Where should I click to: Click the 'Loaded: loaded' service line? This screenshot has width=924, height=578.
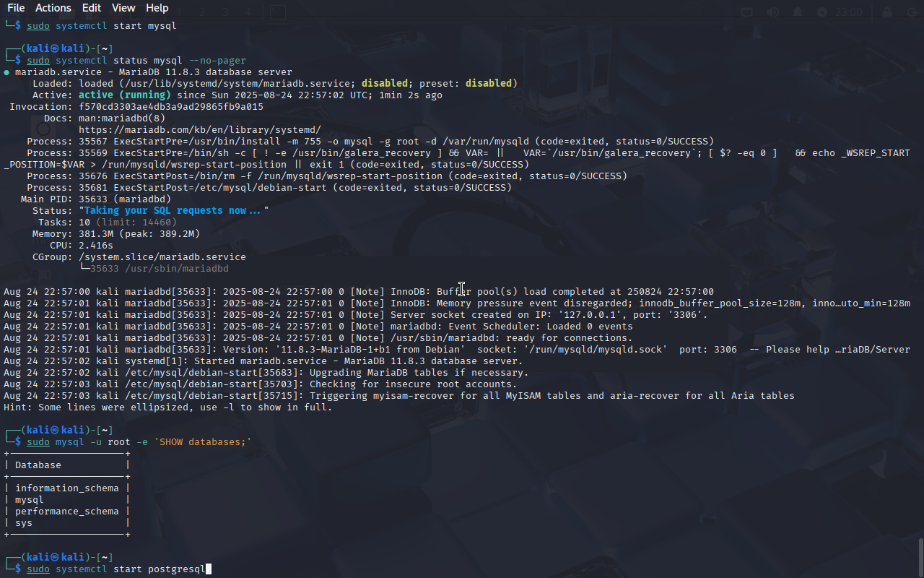(x=275, y=84)
